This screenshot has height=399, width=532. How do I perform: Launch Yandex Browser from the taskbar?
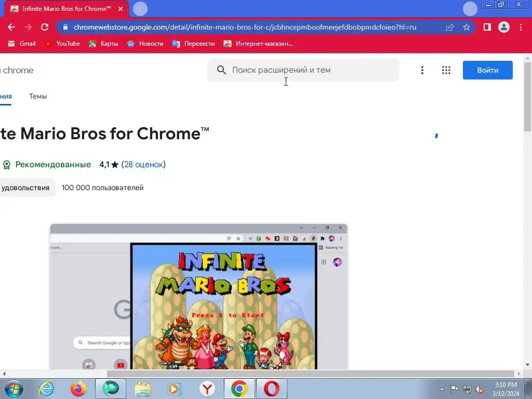pos(207,389)
